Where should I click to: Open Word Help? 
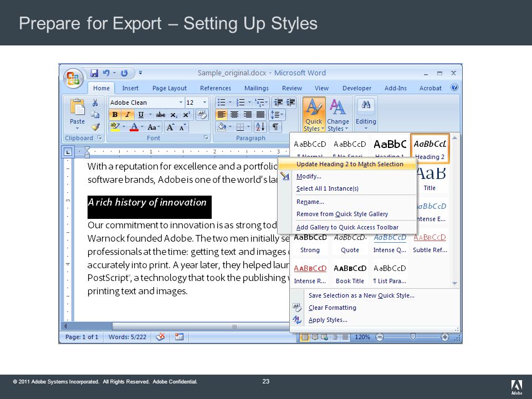tap(454, 88)
